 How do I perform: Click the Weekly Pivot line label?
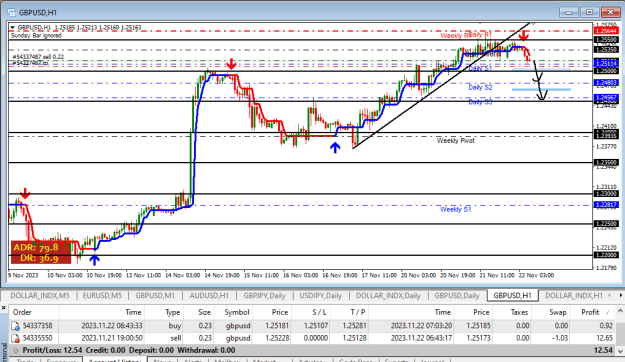(456, 141)
